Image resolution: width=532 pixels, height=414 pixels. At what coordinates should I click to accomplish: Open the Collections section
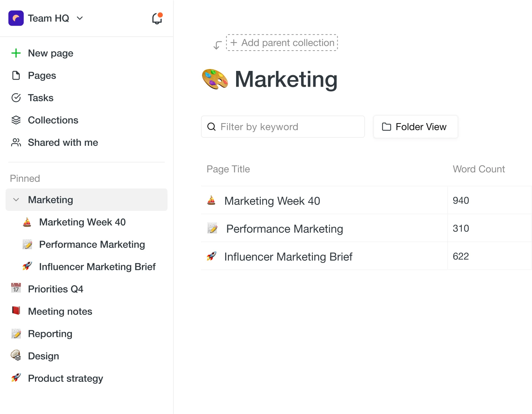[x=53, y=120]
